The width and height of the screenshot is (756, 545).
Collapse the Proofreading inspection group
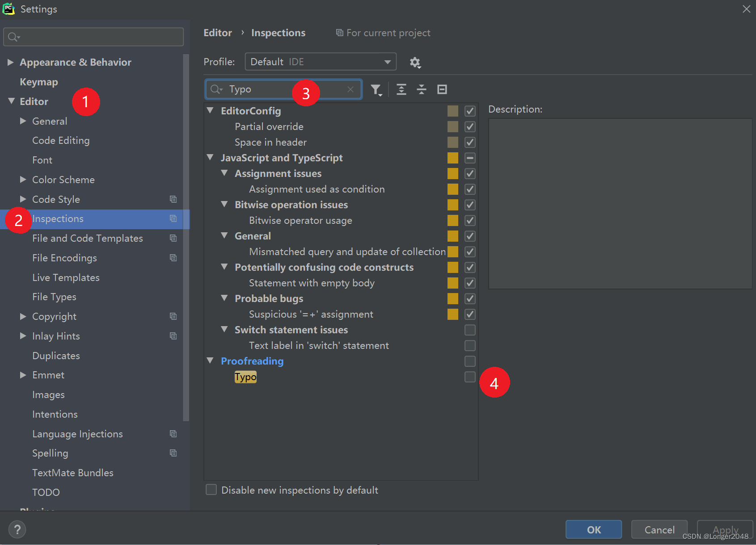coord(210,361)
